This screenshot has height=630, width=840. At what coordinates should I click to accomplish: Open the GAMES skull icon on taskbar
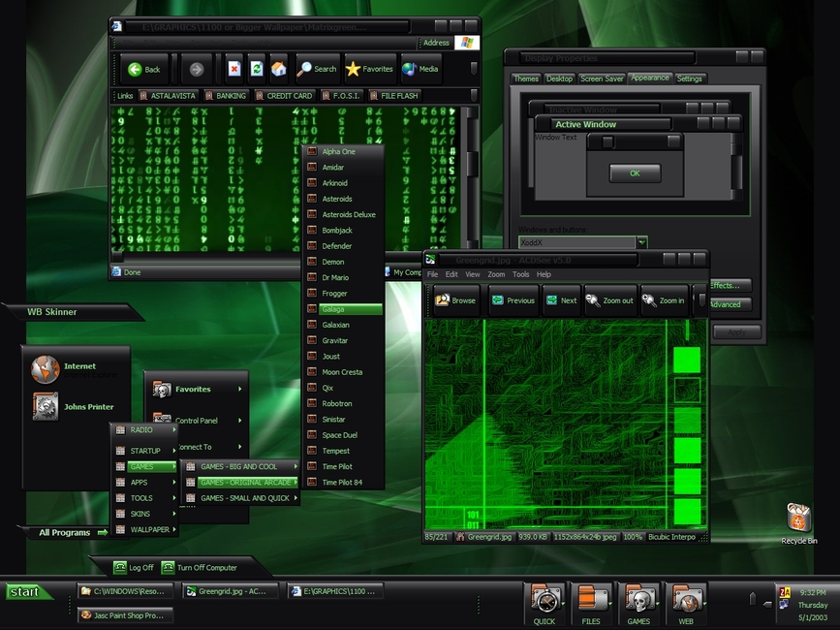point(638,604)
